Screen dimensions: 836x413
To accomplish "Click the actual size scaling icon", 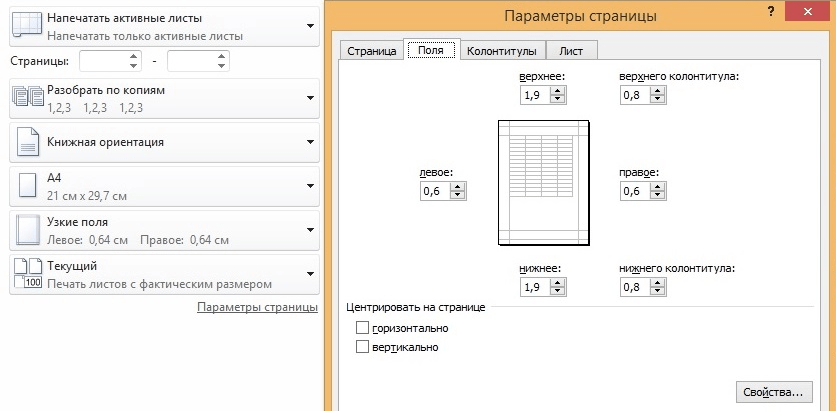I will coord(27,273).
